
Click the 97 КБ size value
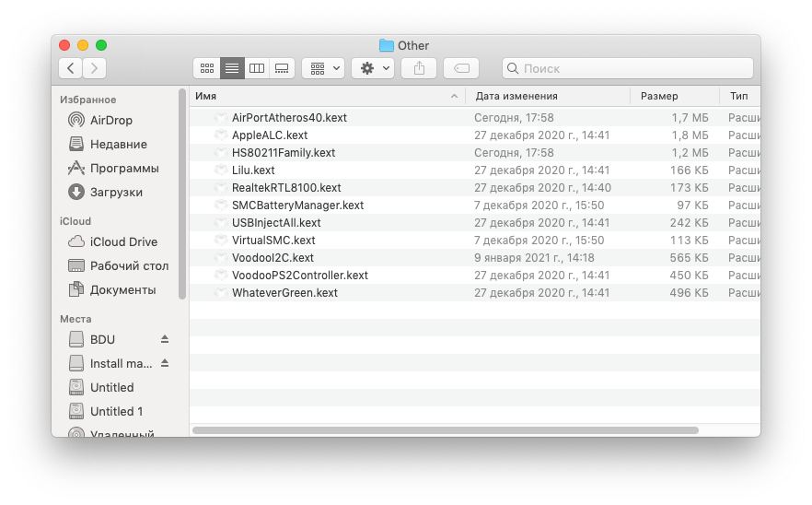pos(693,206)
